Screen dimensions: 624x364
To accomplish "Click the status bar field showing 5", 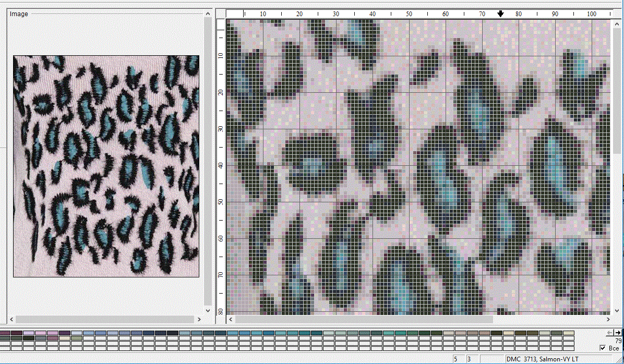I will click(x=459, y=359).
